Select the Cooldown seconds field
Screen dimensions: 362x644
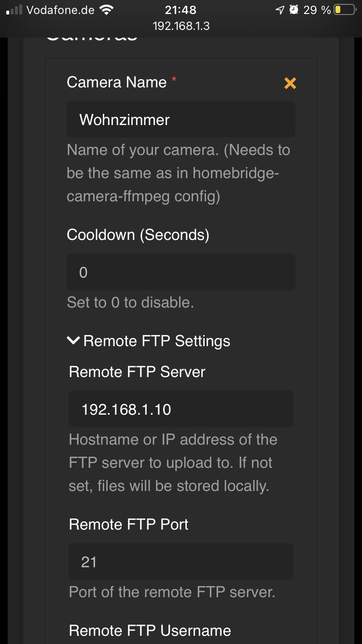pyautogui.click(x=181, y=271)
